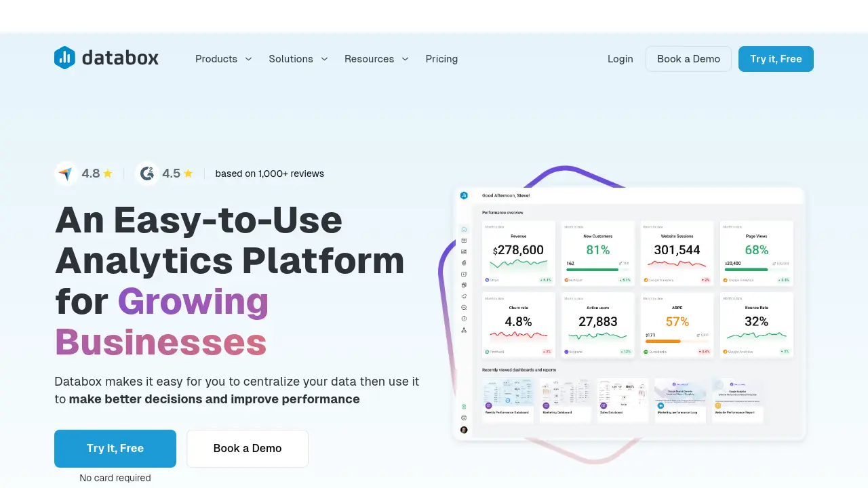The height and width of the screenshot is (488, 868).
Task: Click the 27,883 Active users value
Action: click(x=598, y=321)
